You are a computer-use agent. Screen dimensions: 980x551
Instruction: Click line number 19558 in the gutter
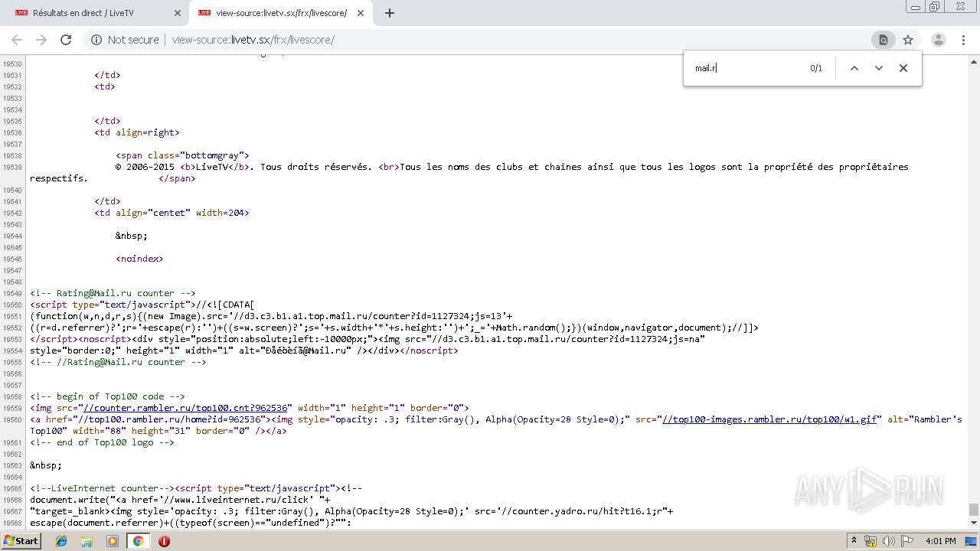pyautogui.click(x=11, y=397)
